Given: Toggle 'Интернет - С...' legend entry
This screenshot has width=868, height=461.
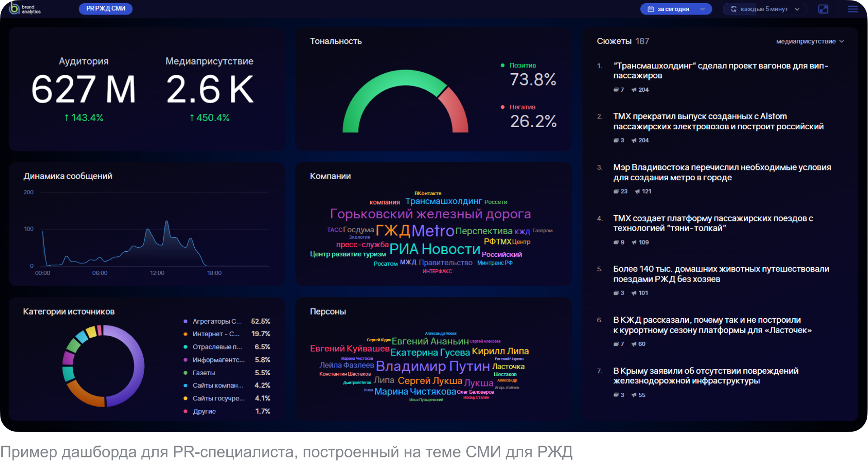Looking at the screenshot, I should click(x=227, y=334).
